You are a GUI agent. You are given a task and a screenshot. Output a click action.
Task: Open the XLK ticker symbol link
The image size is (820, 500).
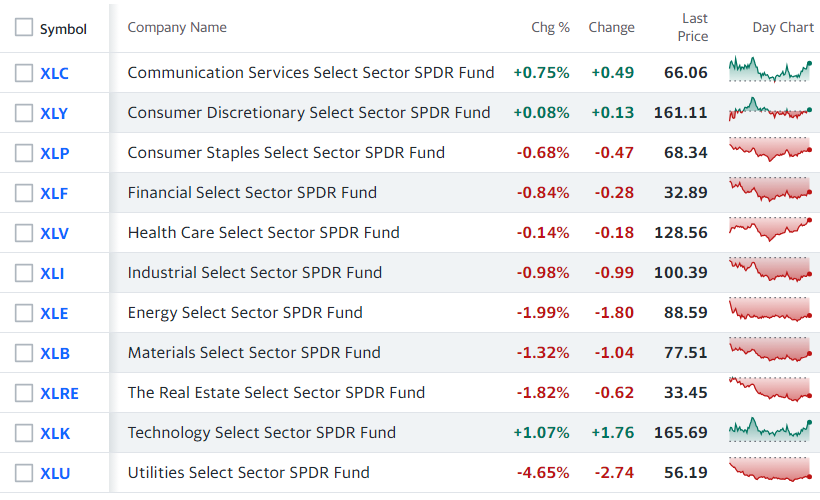(54, 433)
